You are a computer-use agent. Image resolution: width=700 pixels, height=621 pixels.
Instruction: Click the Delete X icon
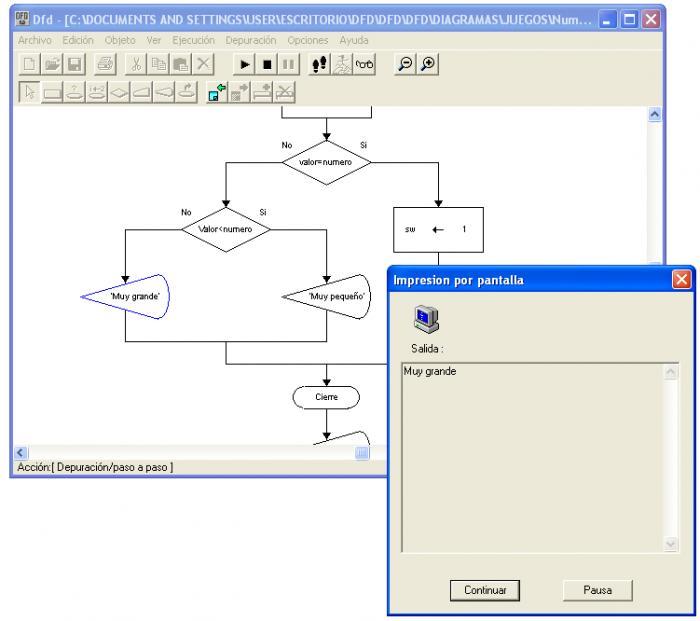coord(203,64)
